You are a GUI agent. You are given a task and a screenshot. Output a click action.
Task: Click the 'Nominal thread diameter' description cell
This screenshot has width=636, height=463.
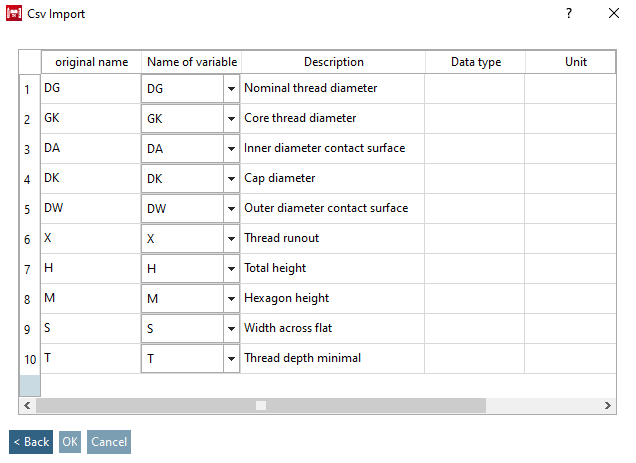click(x=333, y=89)
